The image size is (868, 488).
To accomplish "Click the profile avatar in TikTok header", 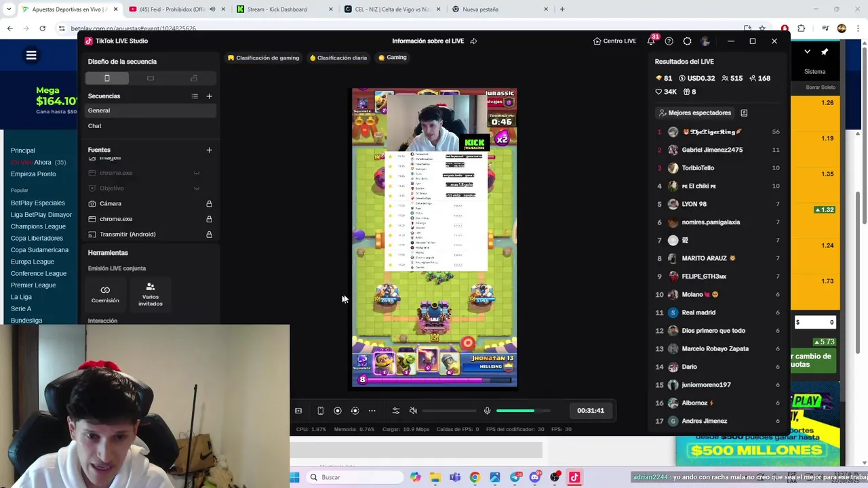I will click(705, 41).
